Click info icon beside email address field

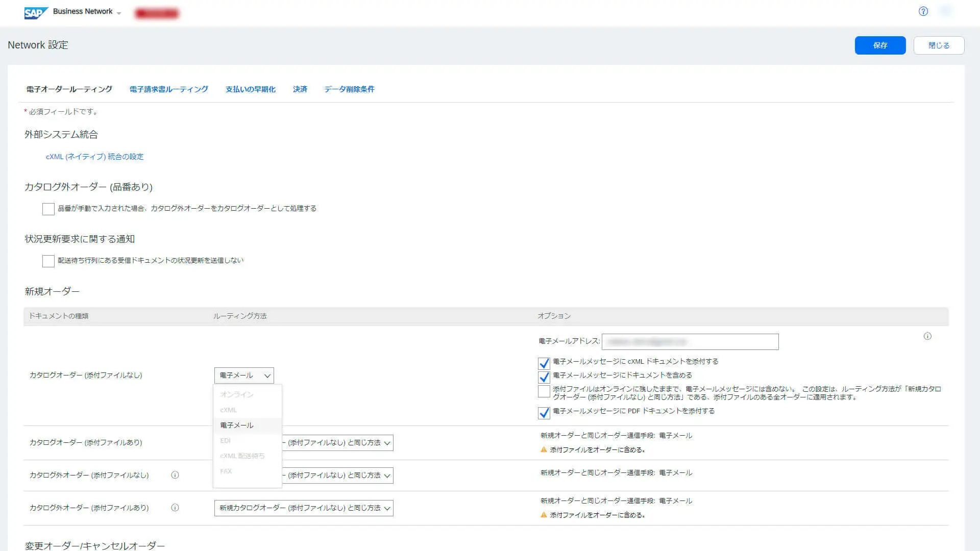tap(927, 336)
